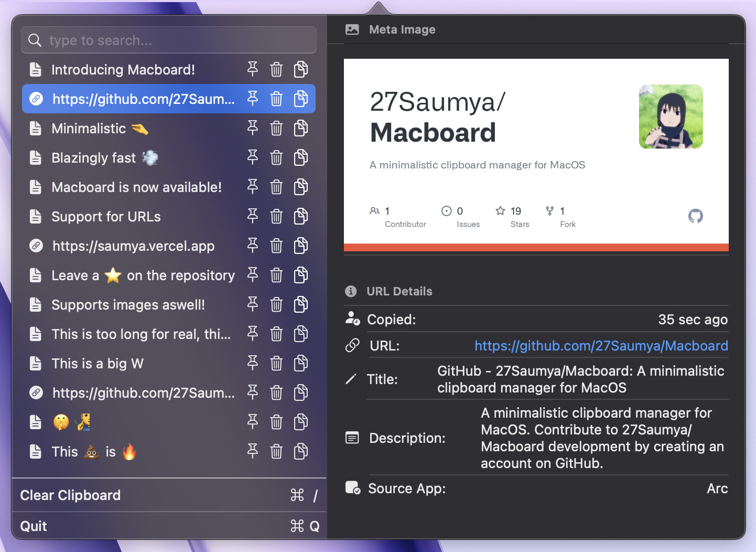Toggle pin for "Support for URLs"
This screenshot has height=552, width=756.
point(253,216)
